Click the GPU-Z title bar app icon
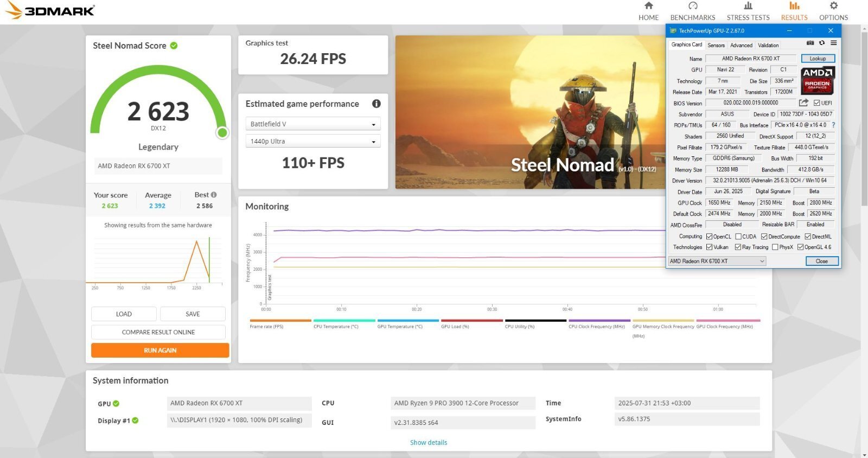This screenshot has height=458, width=868. click(x=673, y=31)
